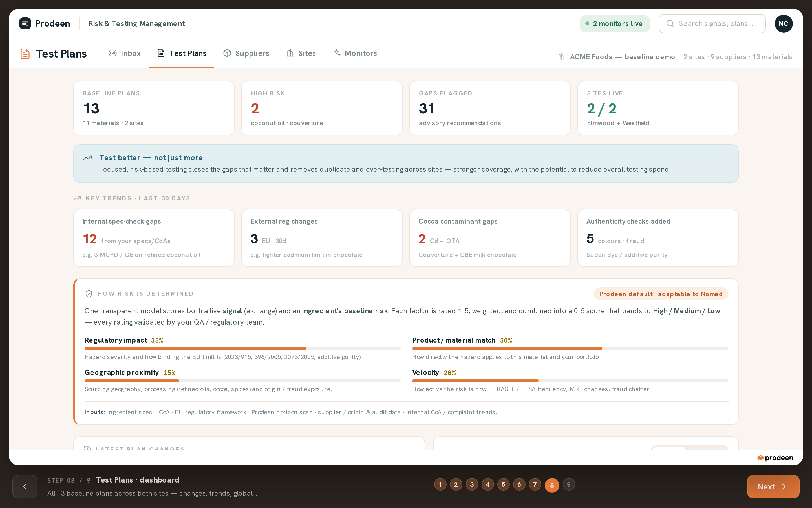This screenshot has height=508, width=812.
Task: Open the Suppliers tab
Action: pyautogui.click(x=246, y=53)
